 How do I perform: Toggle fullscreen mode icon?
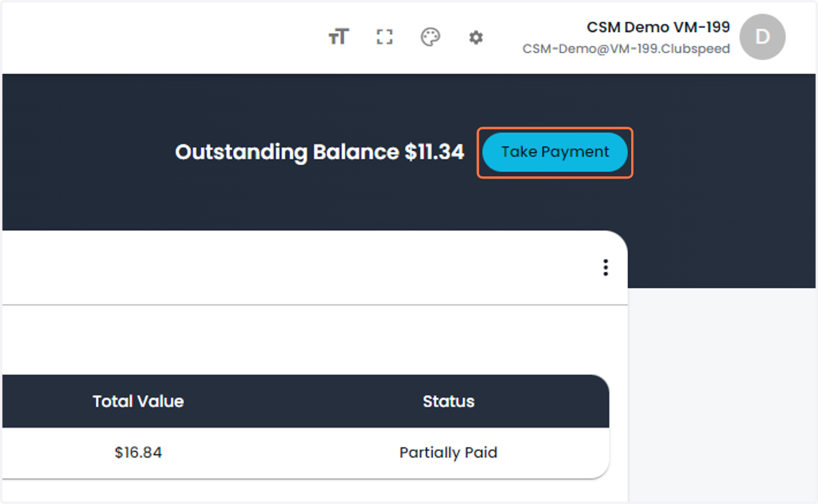tap(384, 37)
